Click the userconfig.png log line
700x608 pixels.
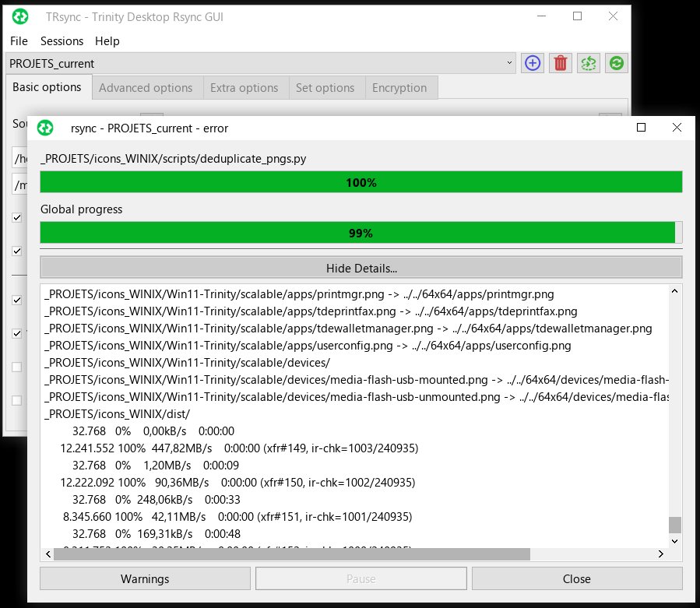pos(308,346)
